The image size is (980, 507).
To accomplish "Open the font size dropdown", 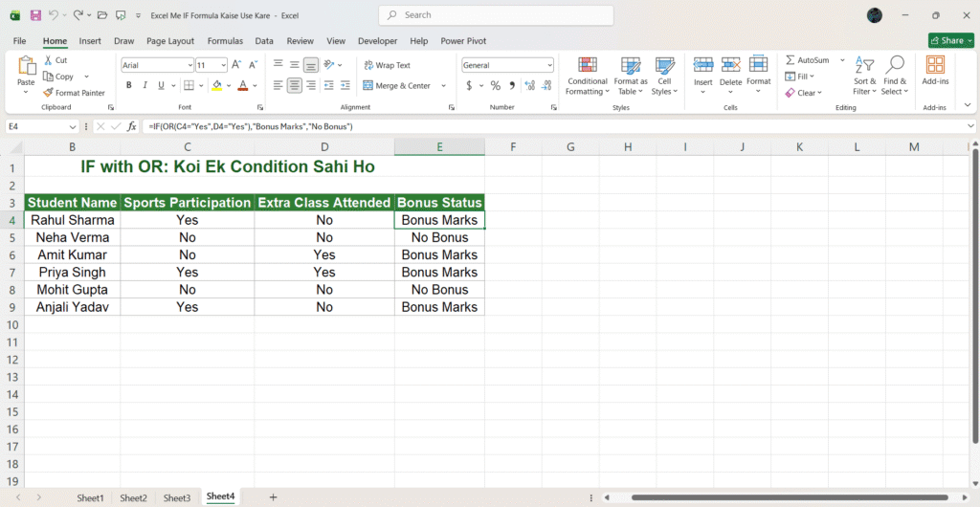I will (223, 65).
